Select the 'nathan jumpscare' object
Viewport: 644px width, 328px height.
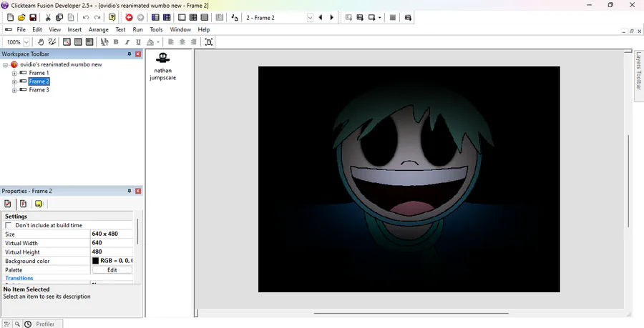tap(162, 66)
